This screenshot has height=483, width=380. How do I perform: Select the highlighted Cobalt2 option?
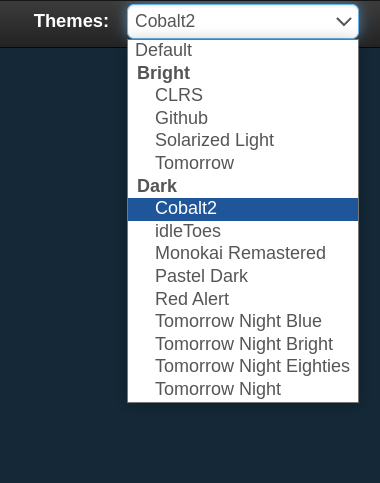point(243,209)
